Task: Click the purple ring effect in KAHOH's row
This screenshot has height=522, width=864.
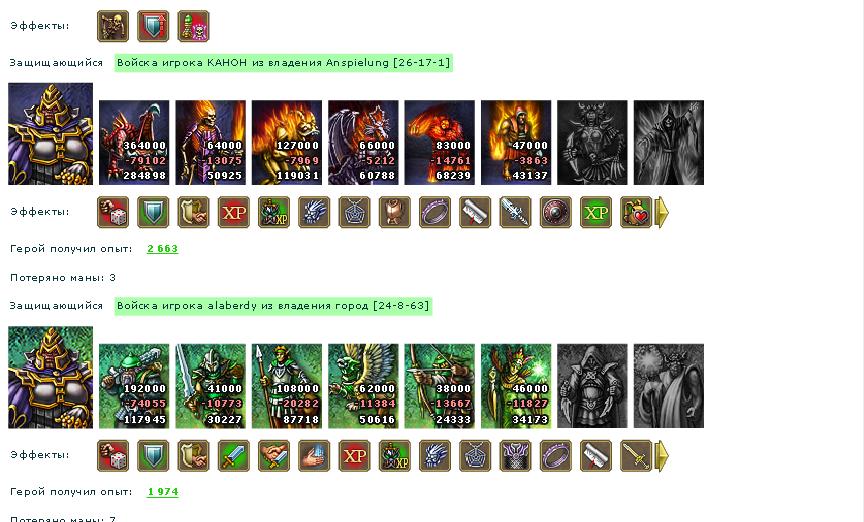Action: tap(435, 212)
